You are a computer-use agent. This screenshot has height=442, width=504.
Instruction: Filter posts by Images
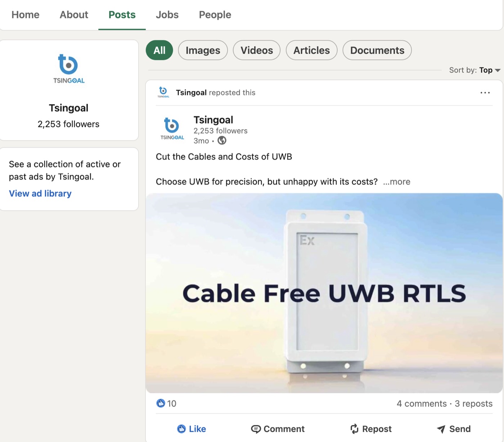coord(203,50)
